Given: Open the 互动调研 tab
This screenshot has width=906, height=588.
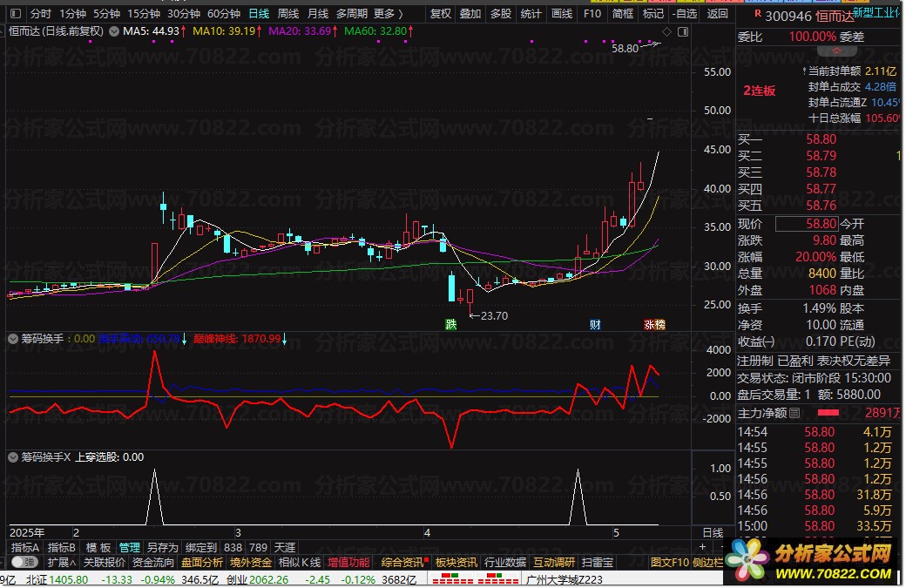Looking at the screenshot, I should (x=553, y=563).
